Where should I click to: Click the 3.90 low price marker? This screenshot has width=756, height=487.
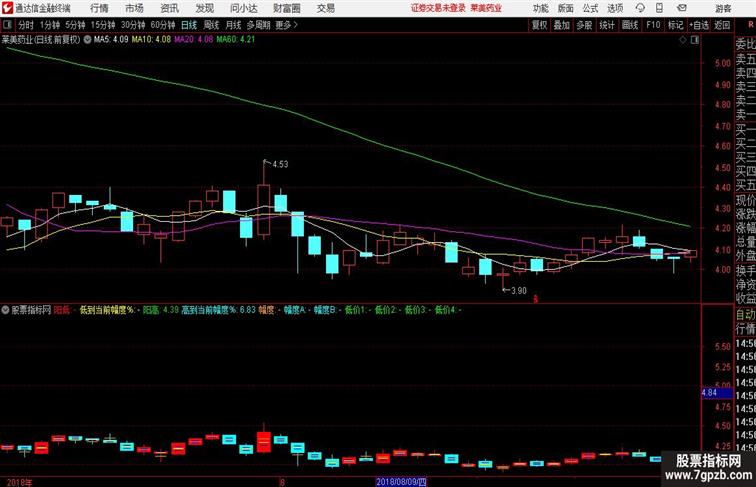pos(518,291)
